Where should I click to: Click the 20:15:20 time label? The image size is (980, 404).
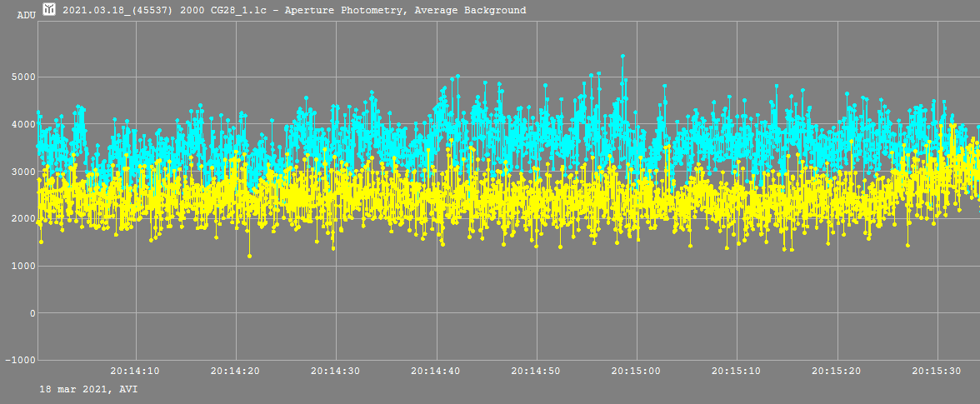pyautogui.click(x=837, y=371)
